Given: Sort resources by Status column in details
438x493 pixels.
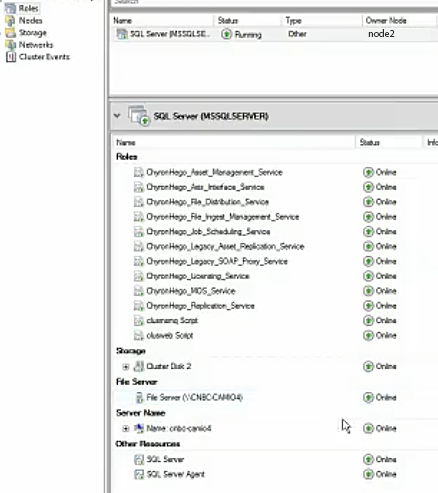Looking at the screenshot, I should pyautogui.click(x=389, y=143).
